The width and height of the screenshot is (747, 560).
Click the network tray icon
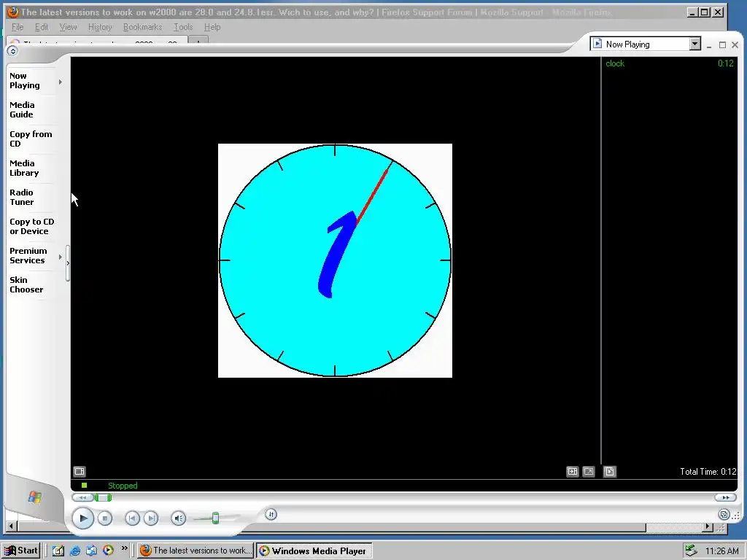690,551
